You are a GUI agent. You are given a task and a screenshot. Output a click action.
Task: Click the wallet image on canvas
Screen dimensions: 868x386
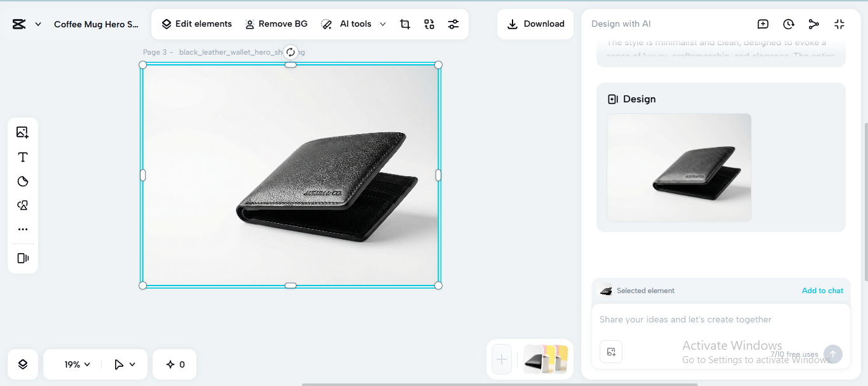click(x=291, y=175)
